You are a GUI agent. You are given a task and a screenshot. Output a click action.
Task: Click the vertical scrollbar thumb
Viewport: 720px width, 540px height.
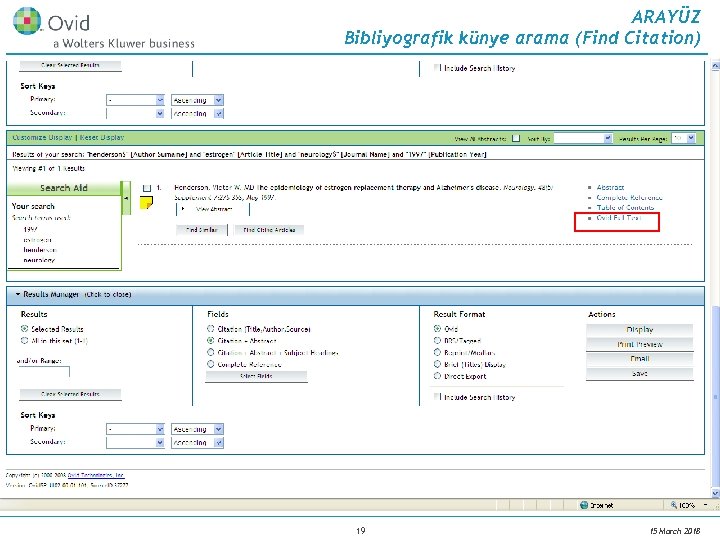point(715,397)
